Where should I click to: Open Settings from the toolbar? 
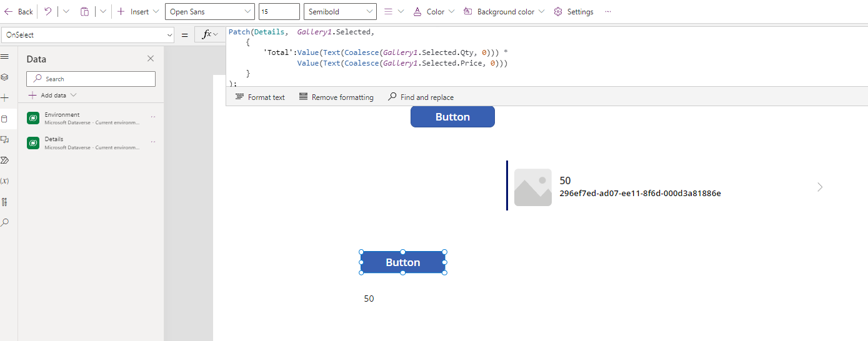pos(573,11)
